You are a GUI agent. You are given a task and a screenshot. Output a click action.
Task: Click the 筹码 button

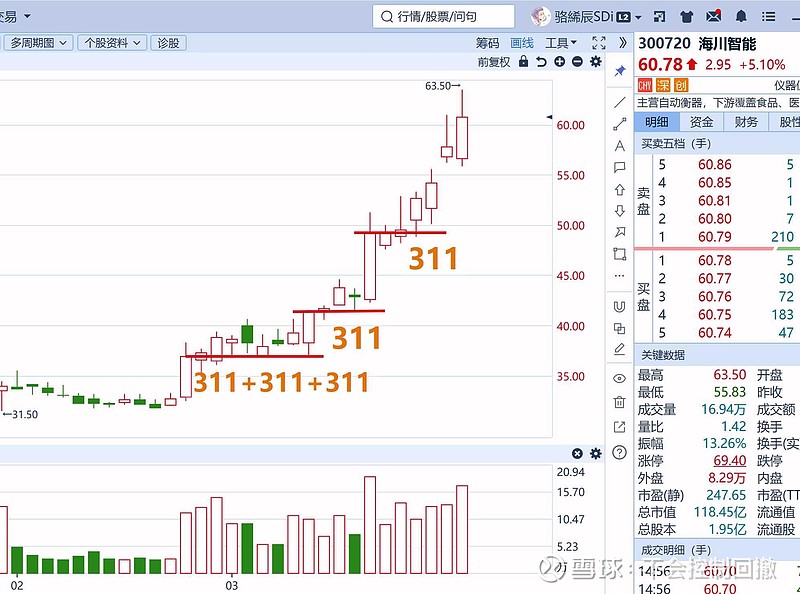point(487,43)
